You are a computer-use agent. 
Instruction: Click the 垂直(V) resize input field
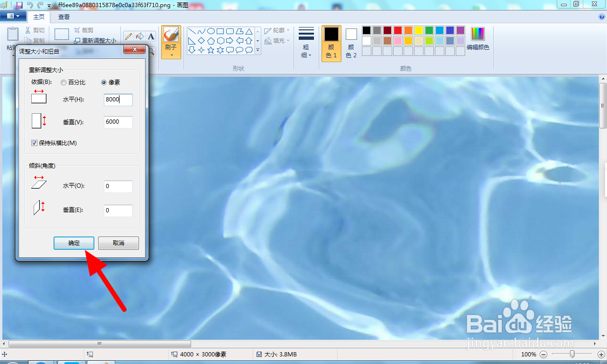pyautogui.click(x=118, y=122)
